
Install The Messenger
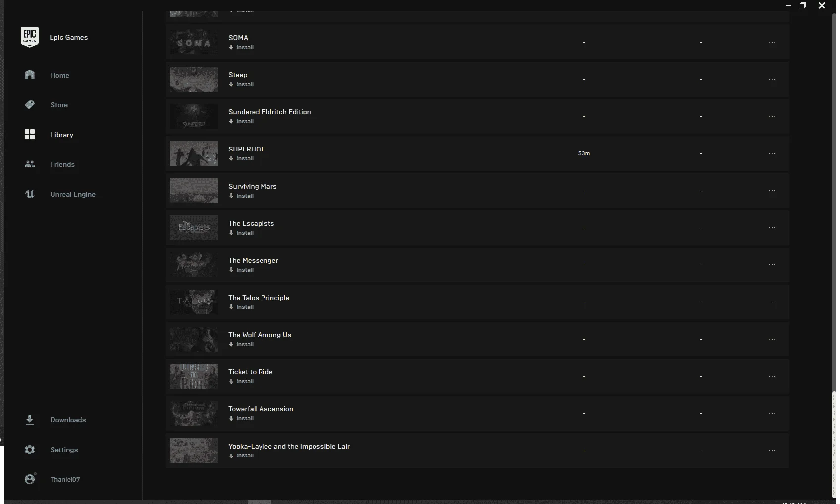241,270
